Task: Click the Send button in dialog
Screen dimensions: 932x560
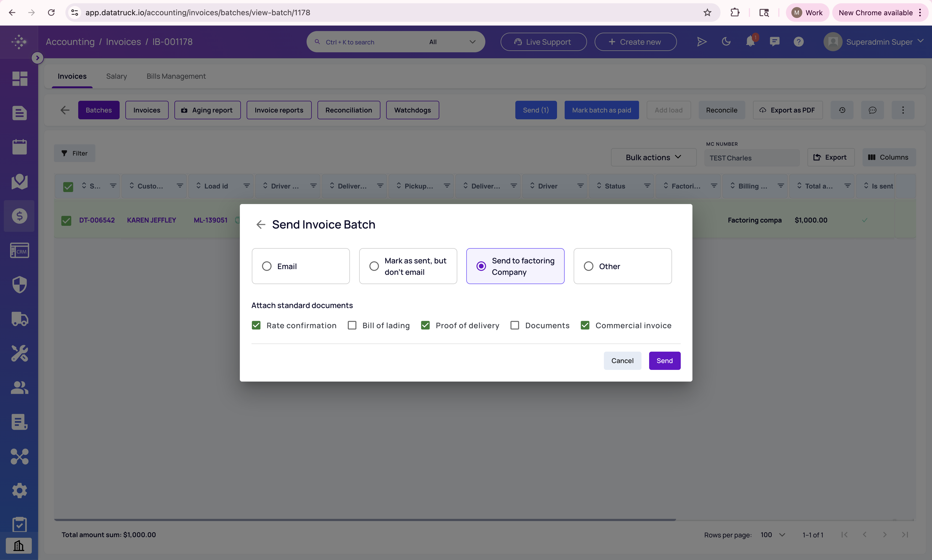Action: point(665,361)
